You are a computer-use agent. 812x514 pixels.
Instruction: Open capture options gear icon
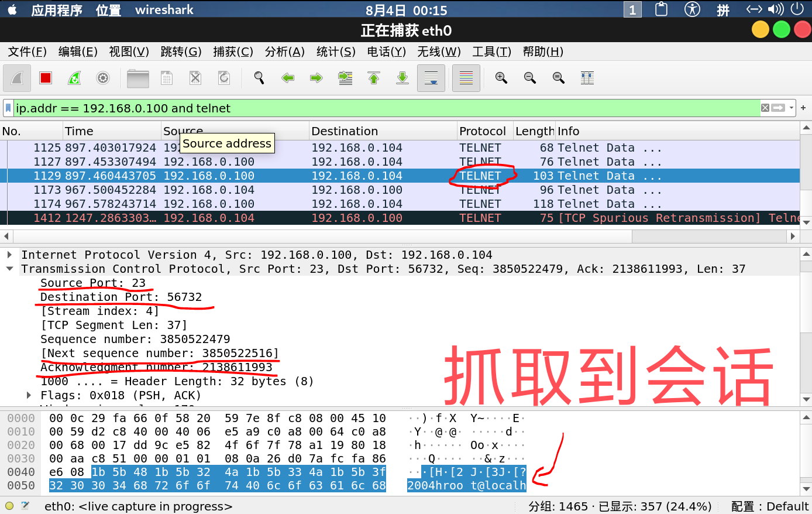(x=103, y=78)
